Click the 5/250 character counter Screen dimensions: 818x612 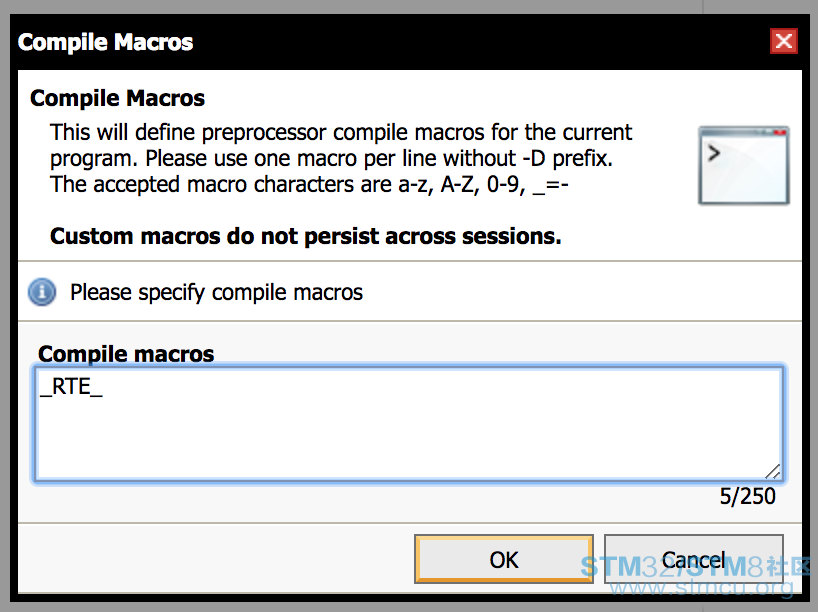[x=748, y=496]
